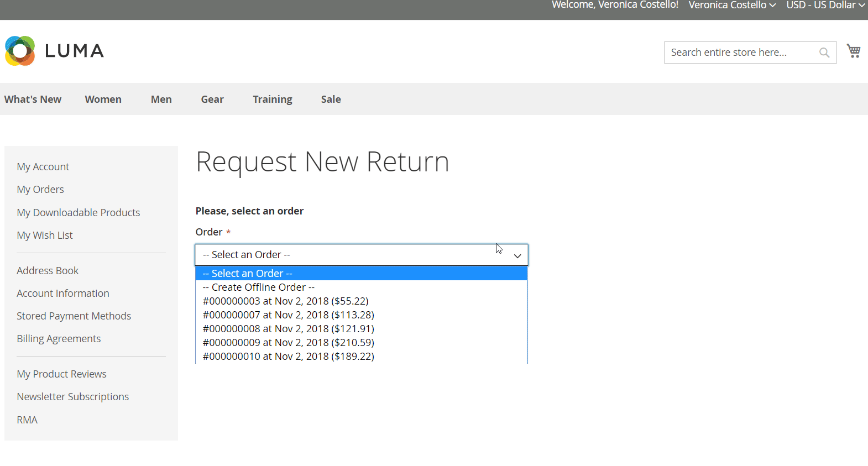Image resolution: width=868 pixels, height=466 pixels.
Task: Open the Gear menu
Action: [212, 100]
